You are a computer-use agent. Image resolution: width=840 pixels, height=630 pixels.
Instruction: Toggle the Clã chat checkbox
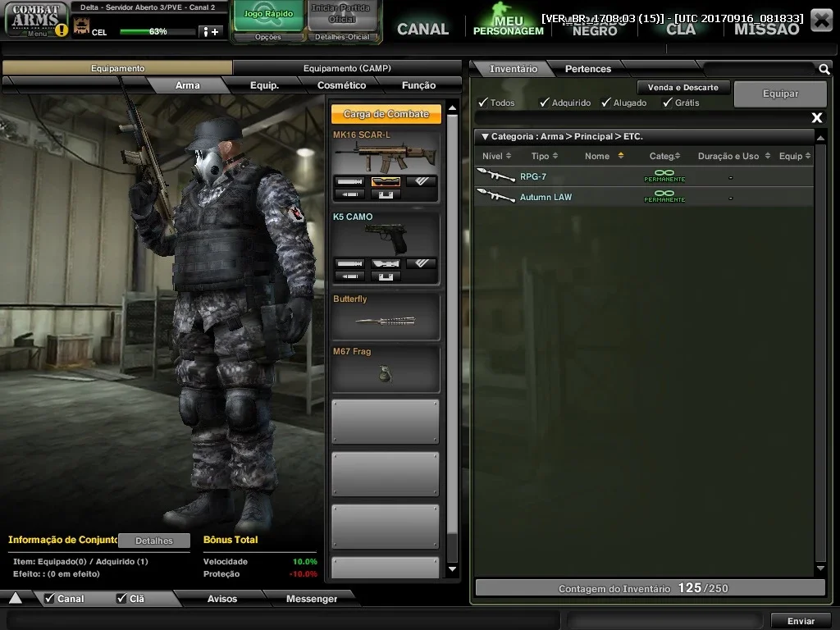[121, 598]
